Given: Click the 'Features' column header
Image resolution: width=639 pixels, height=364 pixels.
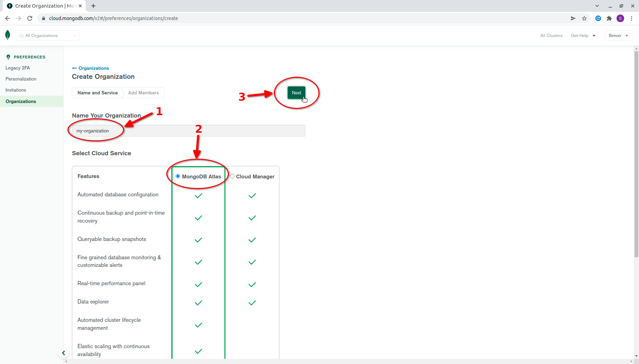Looking at the screenshot, I should click(88, 176).
